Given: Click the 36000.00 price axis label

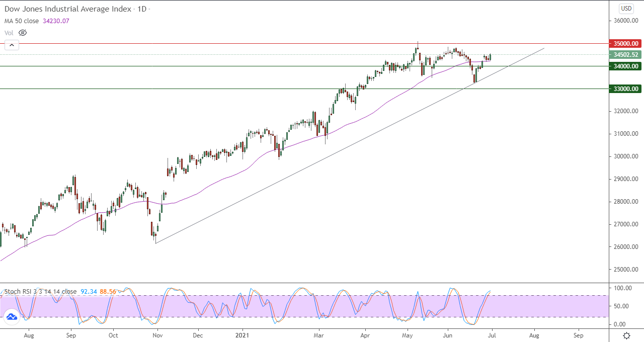Looking at the screenshot, I should pos(625,21).
